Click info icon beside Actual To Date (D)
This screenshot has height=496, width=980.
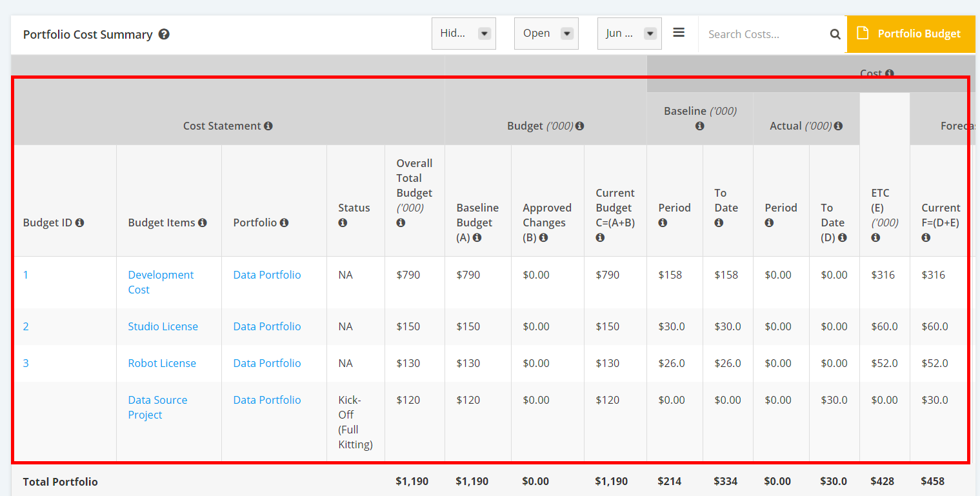coord(843,237)
